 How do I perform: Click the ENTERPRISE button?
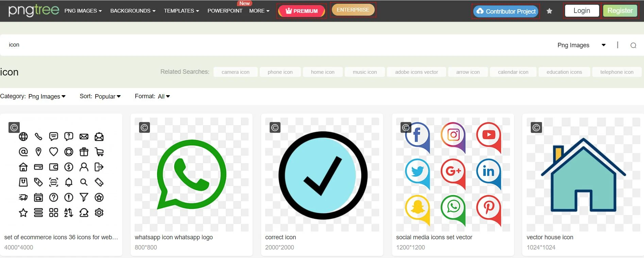[x=353, y=10]
